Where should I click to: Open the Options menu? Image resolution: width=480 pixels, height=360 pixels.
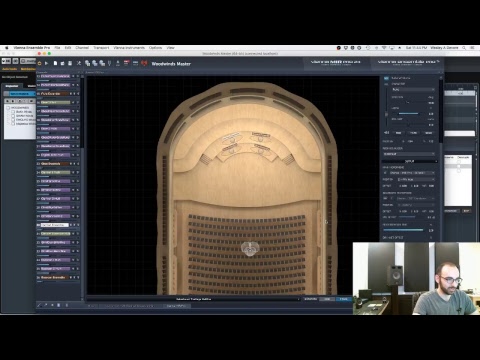pyautogui.click(x=155, y=48)
